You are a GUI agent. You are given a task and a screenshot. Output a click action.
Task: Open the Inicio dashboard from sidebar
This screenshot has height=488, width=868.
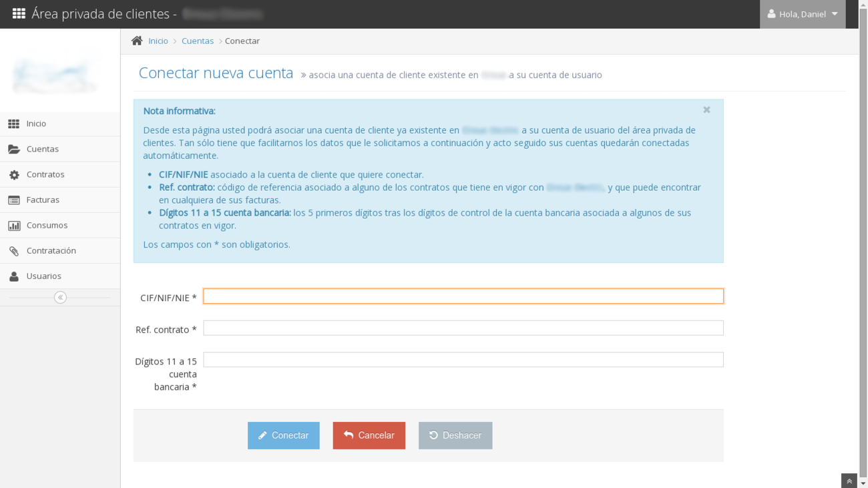(35, 124)
